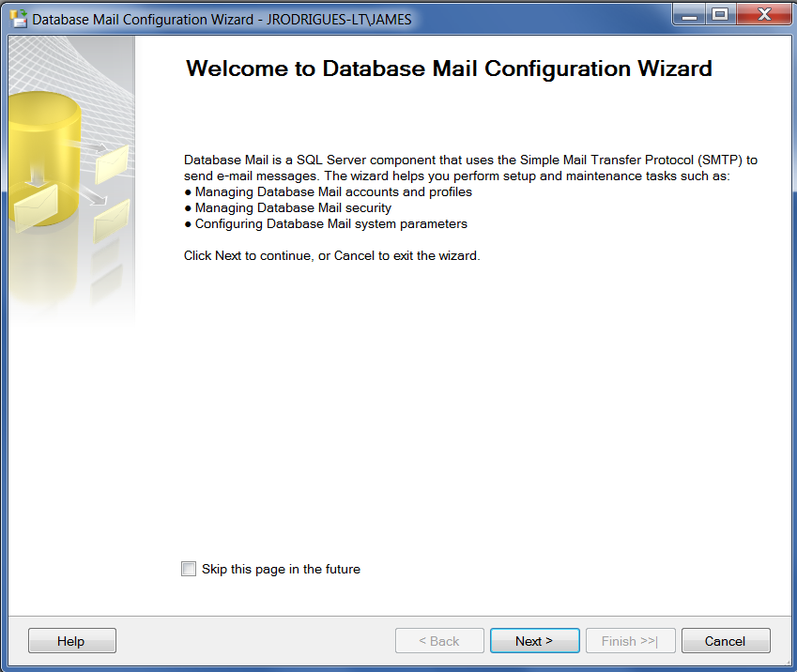Minimize the wizard window
Viewport: 797px width, 672px height.
(x=688, y=15)
